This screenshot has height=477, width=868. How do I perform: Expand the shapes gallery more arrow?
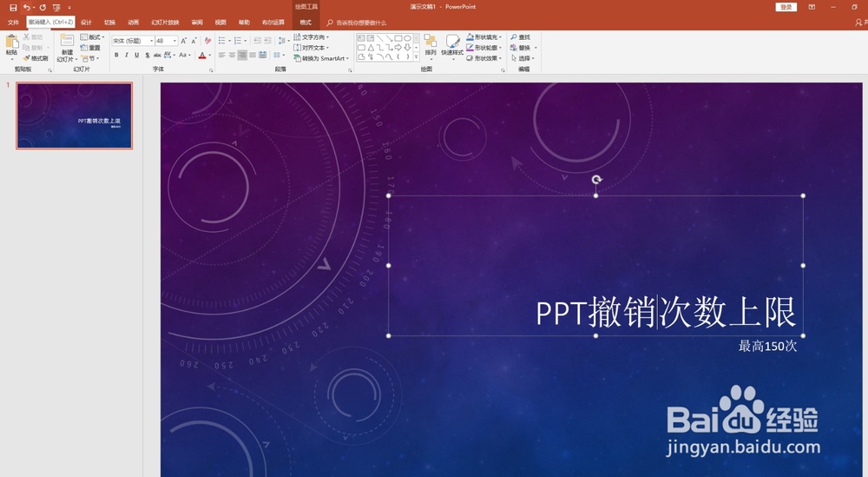click(417, 56)
